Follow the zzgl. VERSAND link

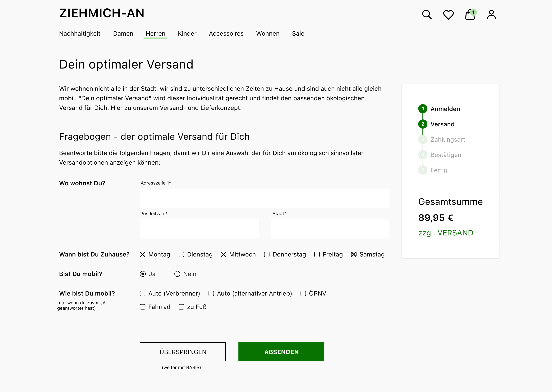[446, 233]
